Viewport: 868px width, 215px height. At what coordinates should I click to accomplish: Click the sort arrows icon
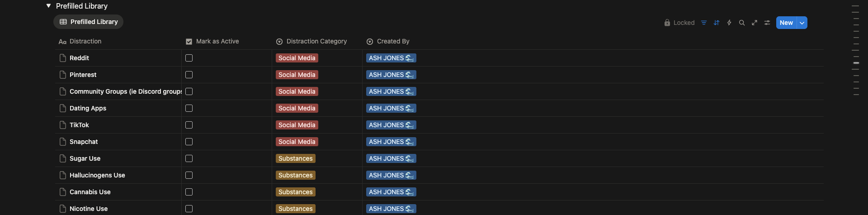click(x=717, y=23)
